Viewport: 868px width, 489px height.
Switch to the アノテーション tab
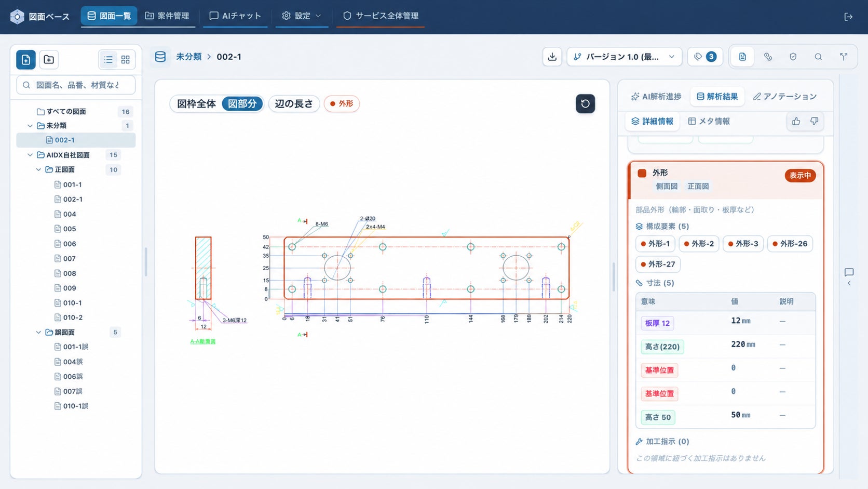click(x=784, y=97)
